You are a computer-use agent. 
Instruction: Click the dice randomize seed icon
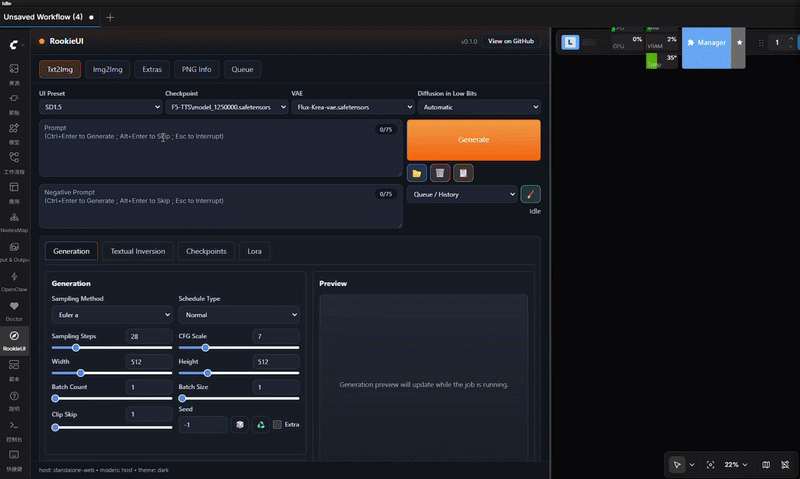coord(240,424)
